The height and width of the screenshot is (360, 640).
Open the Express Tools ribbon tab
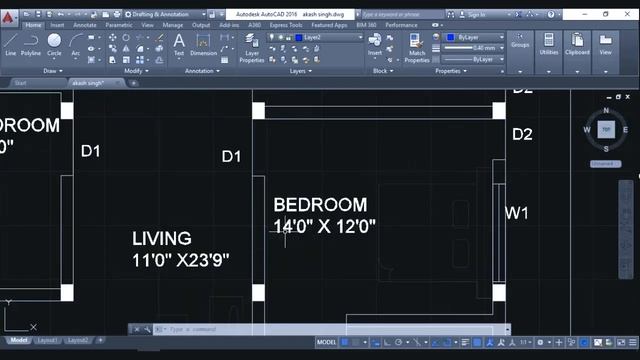click(286, 25)
